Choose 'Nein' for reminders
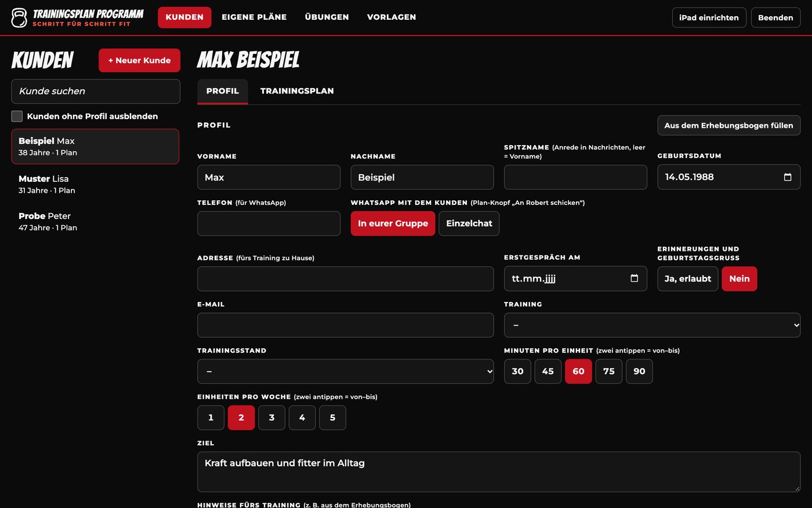The image size is (812, 508). coord(739,279)
